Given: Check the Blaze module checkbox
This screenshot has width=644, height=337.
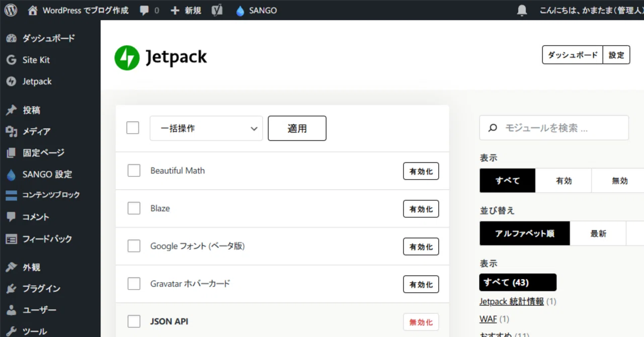Looking at the screenshot, I should tap(134, 208).
